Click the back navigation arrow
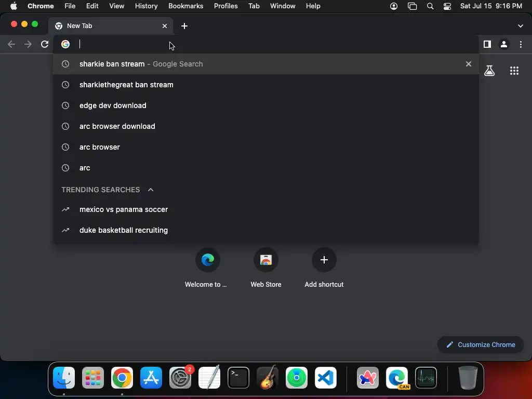This screenshot has width=532, height=399. pos(11,44)
